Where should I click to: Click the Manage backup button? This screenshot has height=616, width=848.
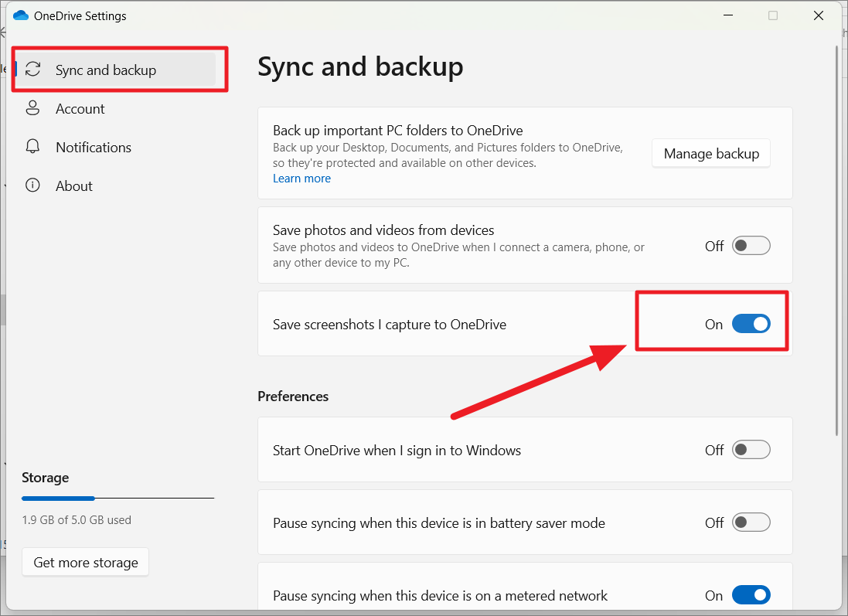click(x=710, y=153)
